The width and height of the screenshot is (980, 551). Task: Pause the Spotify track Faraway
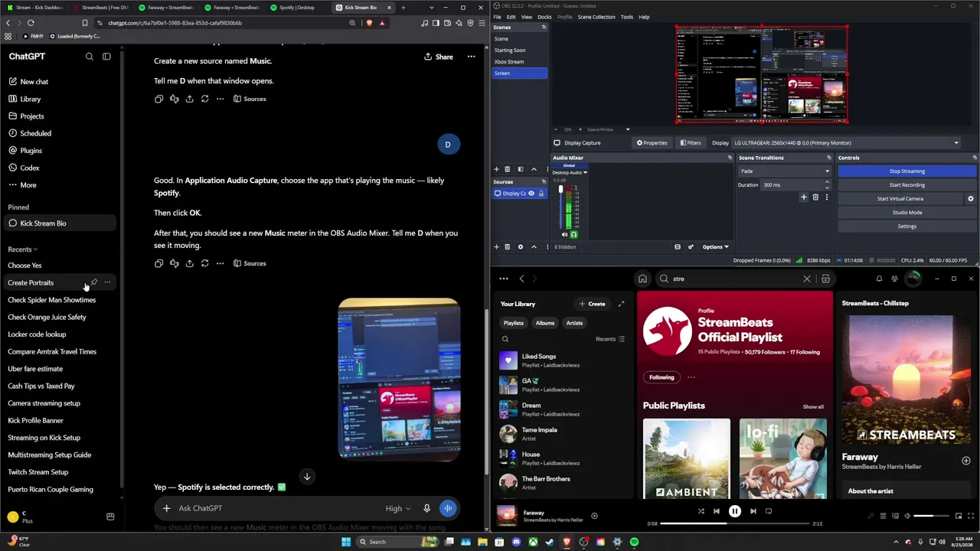coord(734,511)
